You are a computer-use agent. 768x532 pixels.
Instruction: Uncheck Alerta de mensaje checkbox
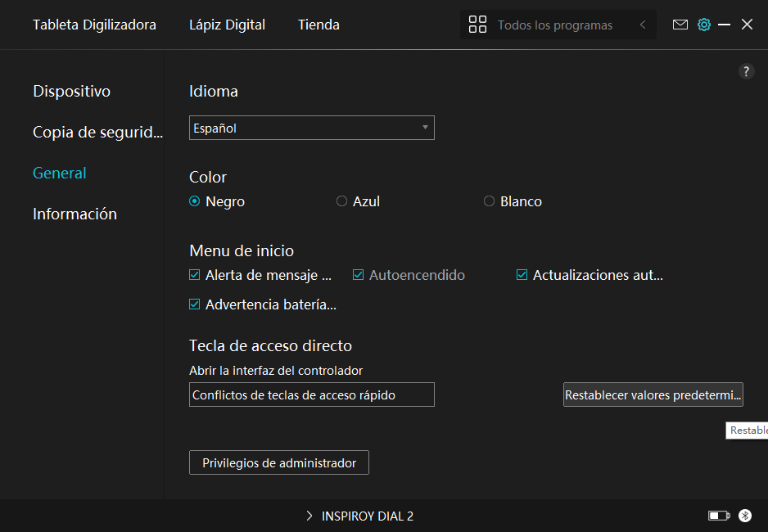coord(195,275)
